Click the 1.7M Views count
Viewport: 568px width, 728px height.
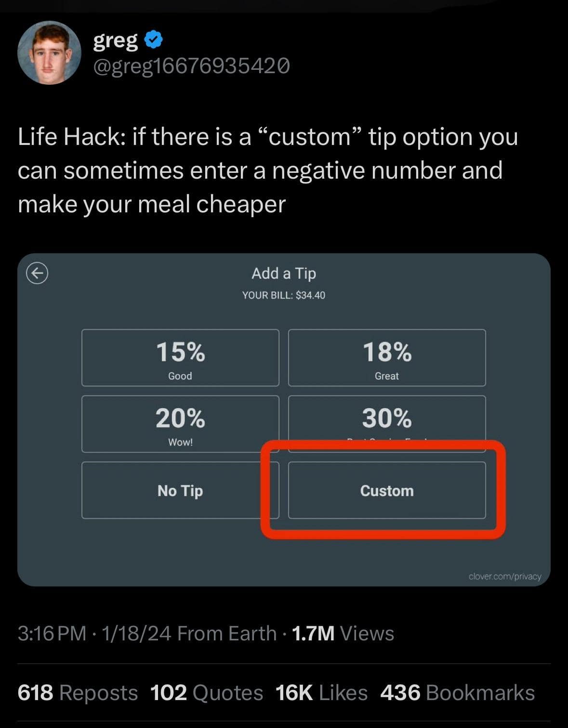click(x=343, y=633)
